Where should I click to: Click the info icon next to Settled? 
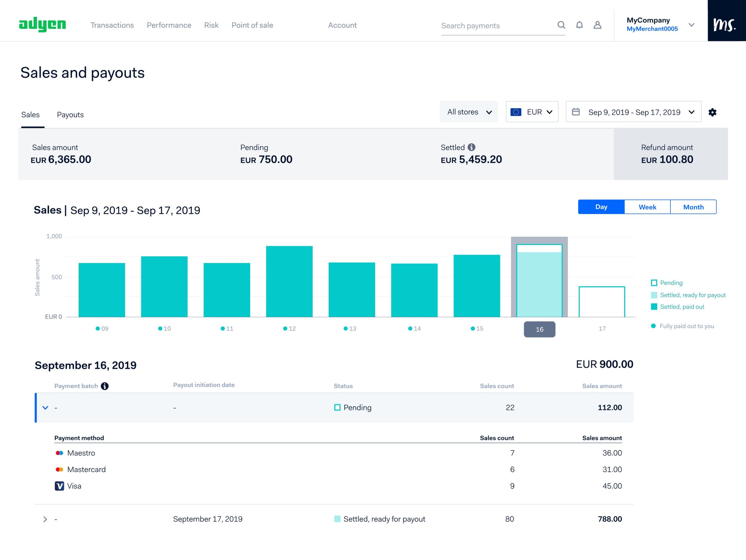coord(471,147)
